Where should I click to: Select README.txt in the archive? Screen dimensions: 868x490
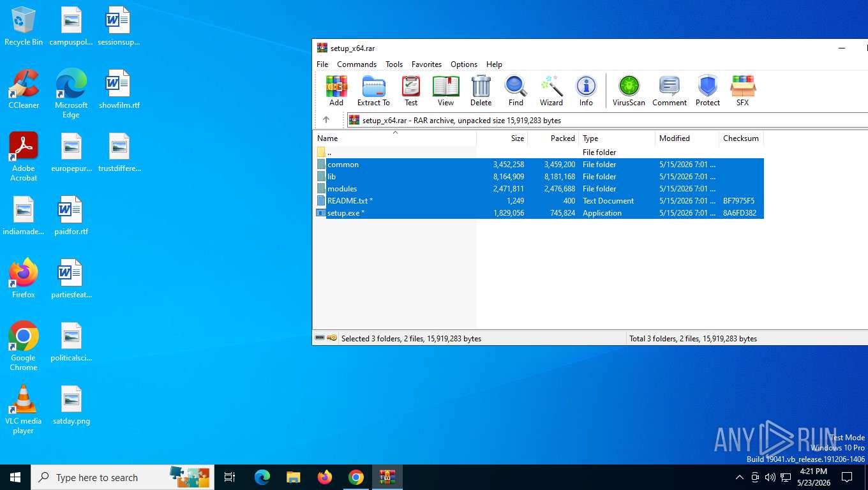click(x=539, y=201)
